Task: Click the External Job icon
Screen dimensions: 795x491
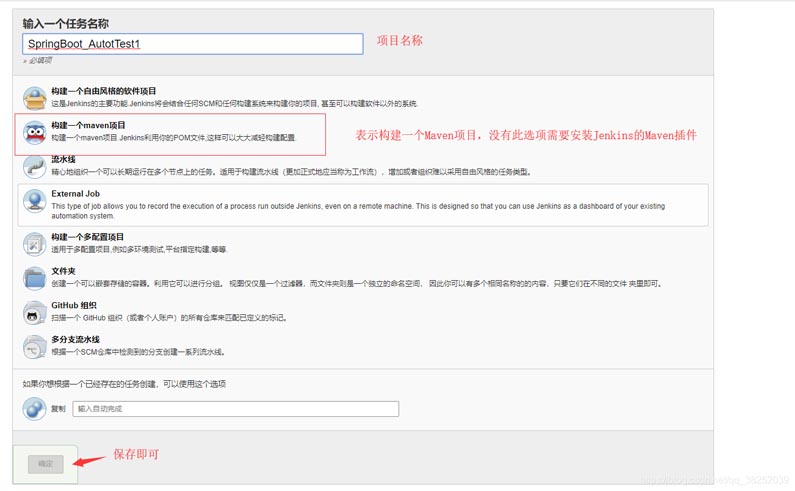Action: 35,201
